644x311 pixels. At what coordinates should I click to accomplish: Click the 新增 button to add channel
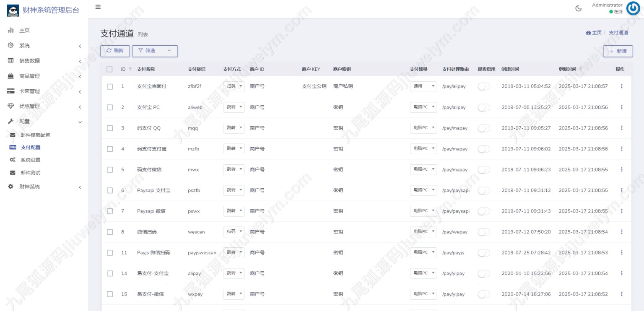(618, 51)
